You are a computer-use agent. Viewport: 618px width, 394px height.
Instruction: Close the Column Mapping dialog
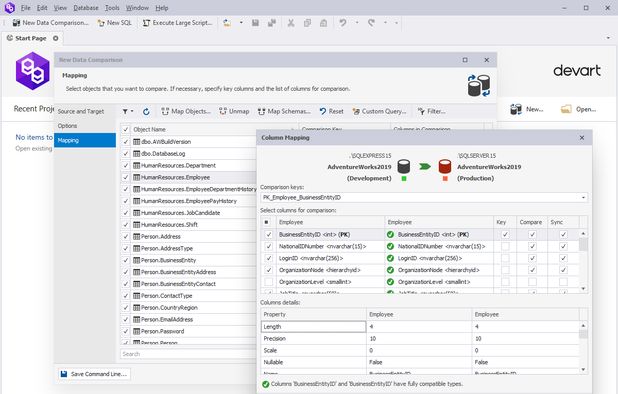pyautogui.click(x=582, y=138)
